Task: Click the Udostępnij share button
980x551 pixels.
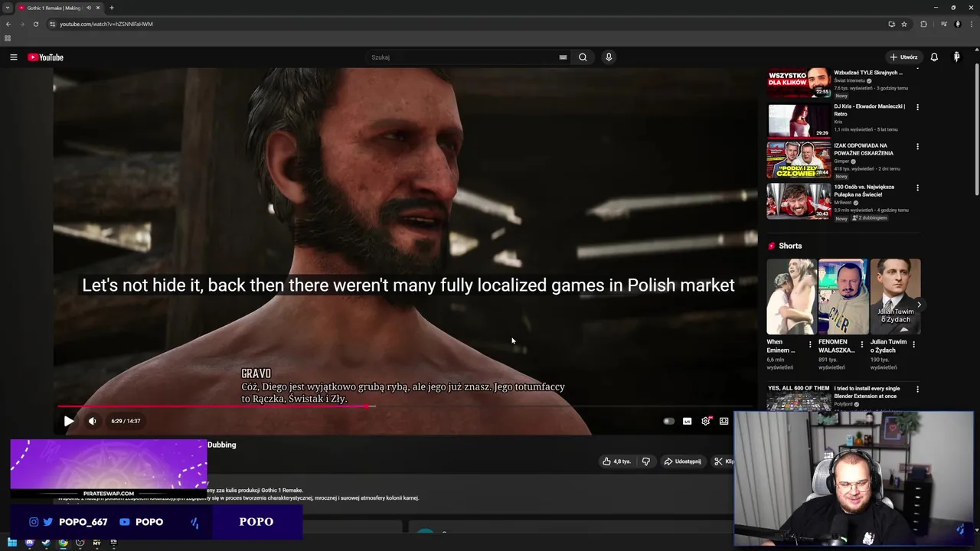Action: [x=683, y=461]
